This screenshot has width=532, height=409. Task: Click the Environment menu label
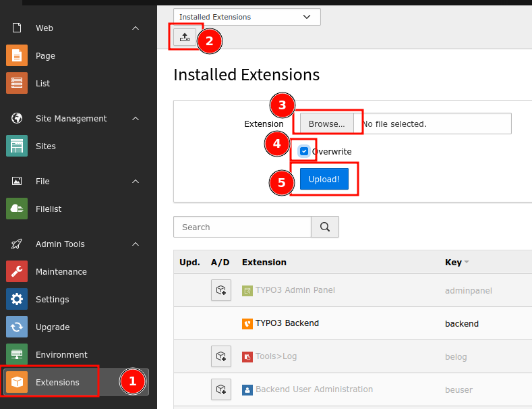pos(61,354)
